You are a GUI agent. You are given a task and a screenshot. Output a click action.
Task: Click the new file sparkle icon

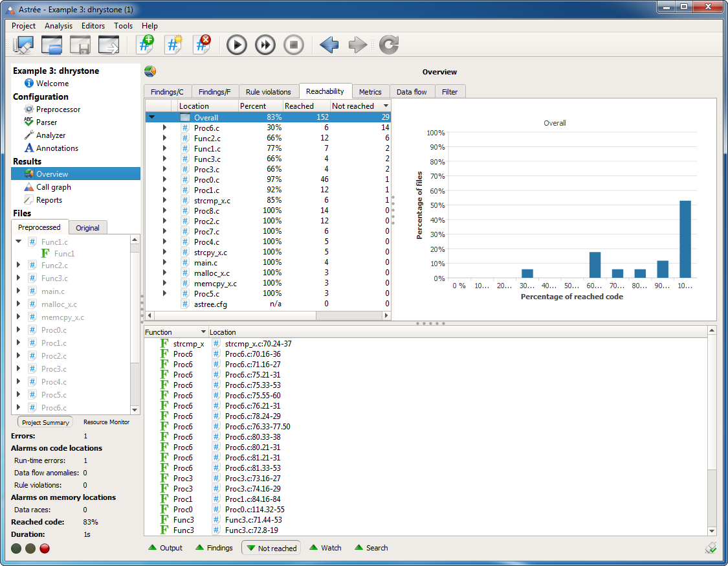coord(173,45)
